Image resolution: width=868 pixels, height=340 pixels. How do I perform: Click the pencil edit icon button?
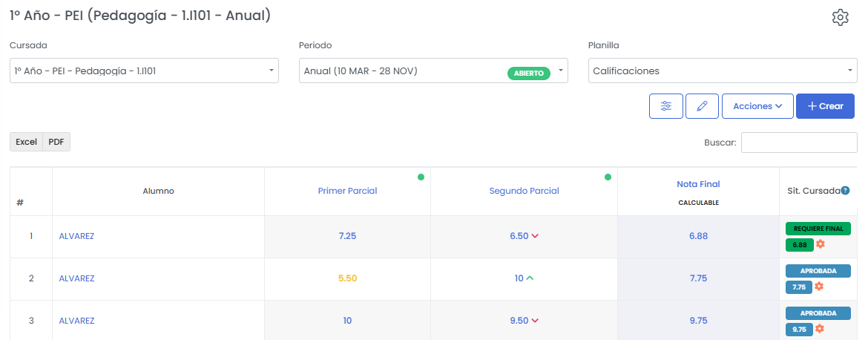pyautogui.click(x=702, y=106)
